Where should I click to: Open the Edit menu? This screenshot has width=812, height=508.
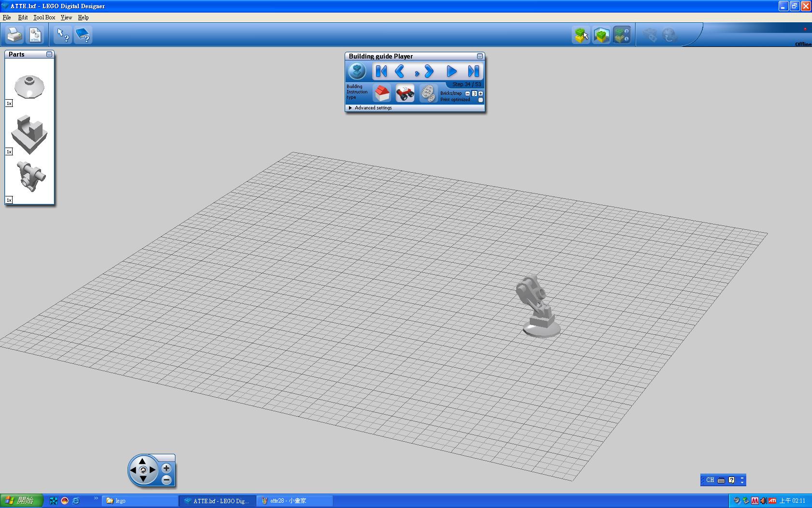(23, 17)
